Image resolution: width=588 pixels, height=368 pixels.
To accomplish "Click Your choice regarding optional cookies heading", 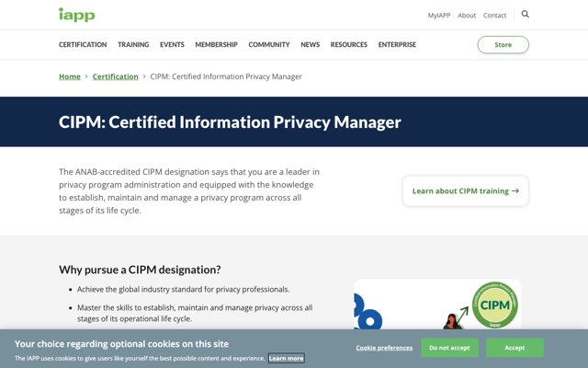I will (121, 344).
